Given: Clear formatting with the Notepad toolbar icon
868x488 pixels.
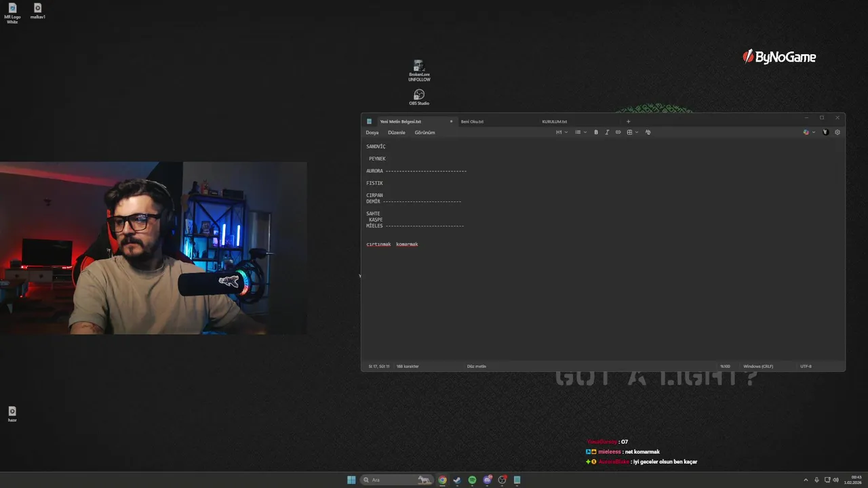Looking at the screenshot, I should click(648, 132).
